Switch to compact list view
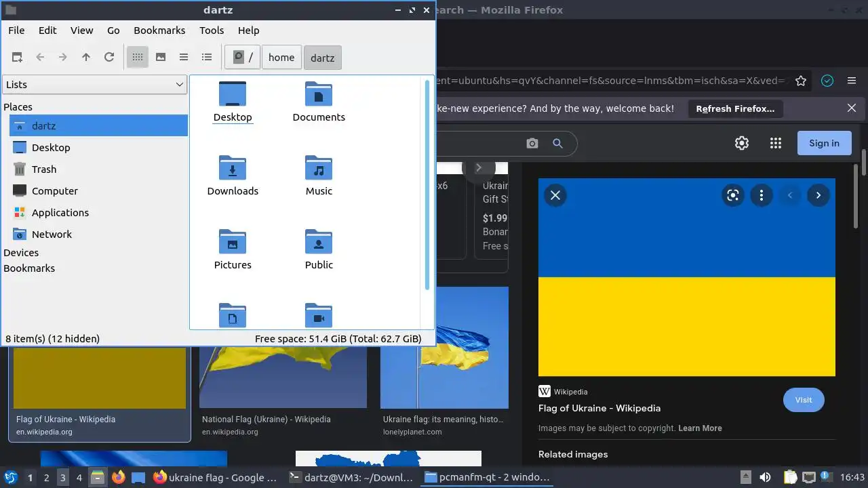The width and height of the screenshot is (868, 488). [184, 58]
